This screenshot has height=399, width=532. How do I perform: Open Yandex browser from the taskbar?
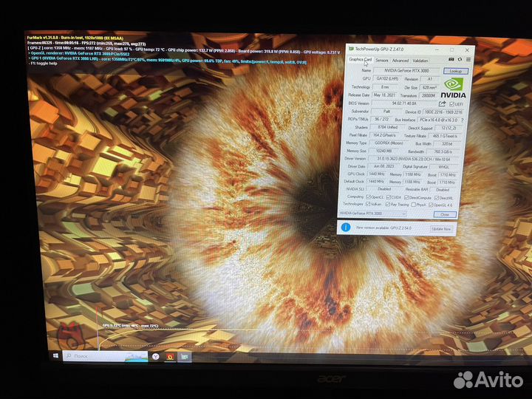[x=156, y=356]
